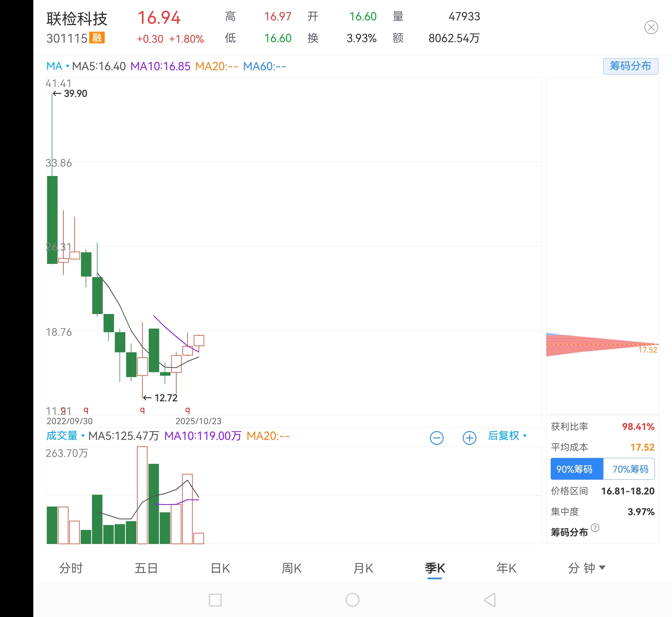Zoom out chart with minus icon
Screen dimensions: 672x617
436,438
